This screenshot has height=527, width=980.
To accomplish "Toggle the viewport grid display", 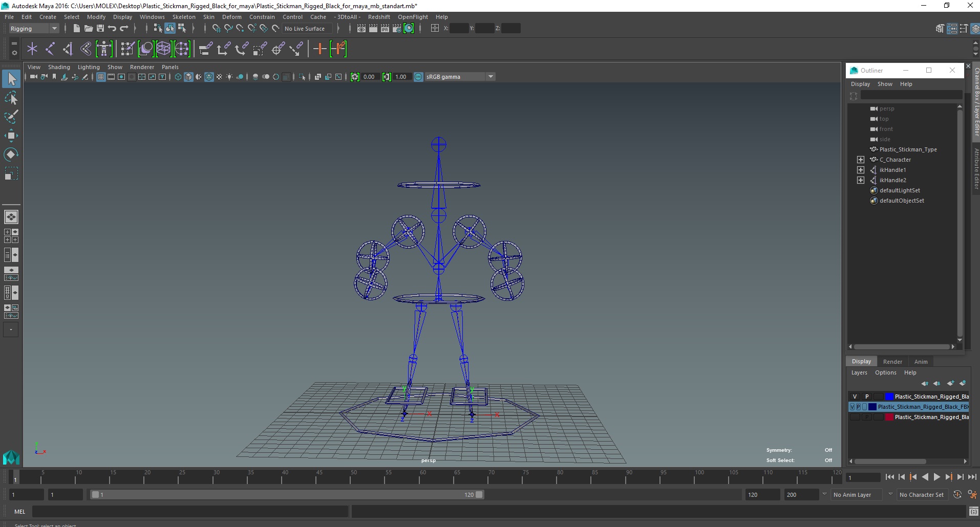I will [x=101, y=77].
